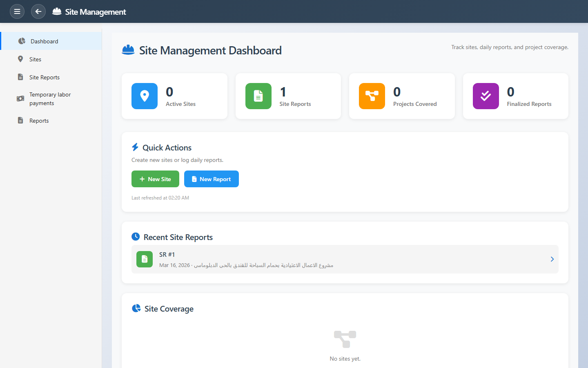This screenshot has width=588, height=368.
Task: Click the Site Coverage pie chart icon
Action: (x=136, y=308)
